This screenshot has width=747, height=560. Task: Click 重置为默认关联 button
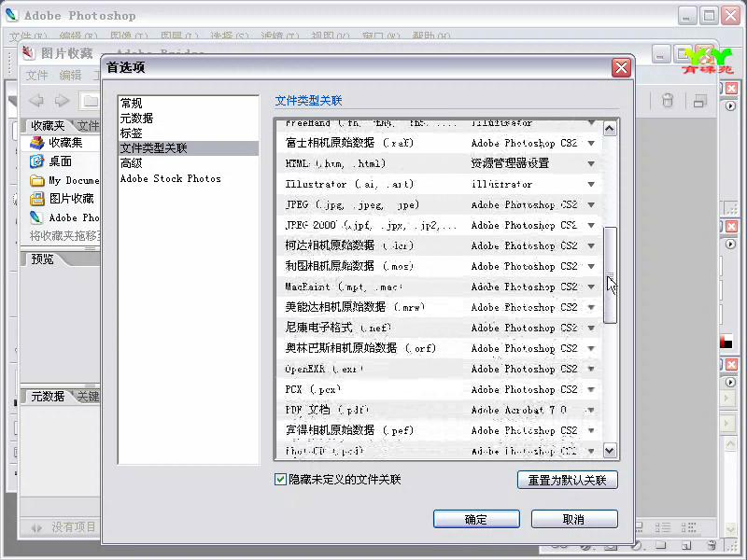pyautogui.click(x=568, y=480)
